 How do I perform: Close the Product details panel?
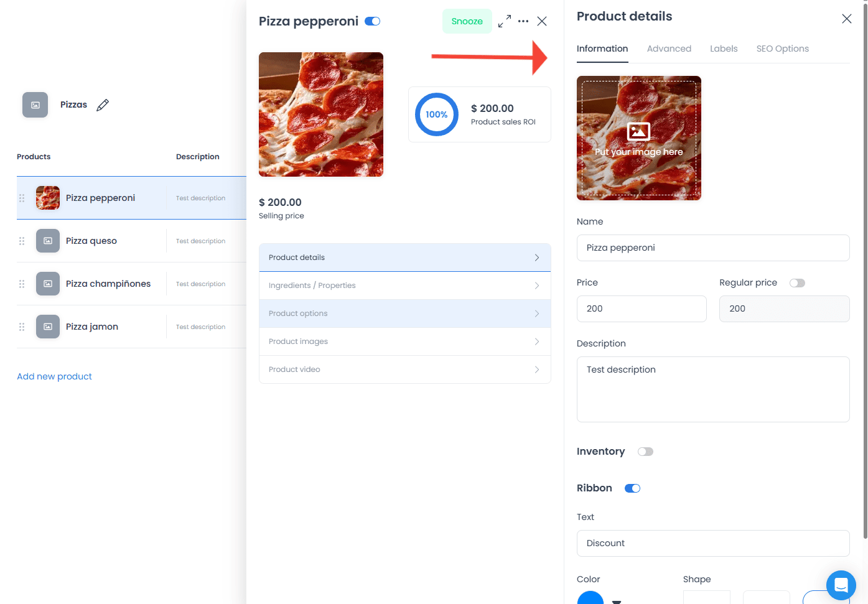point(847,19)
